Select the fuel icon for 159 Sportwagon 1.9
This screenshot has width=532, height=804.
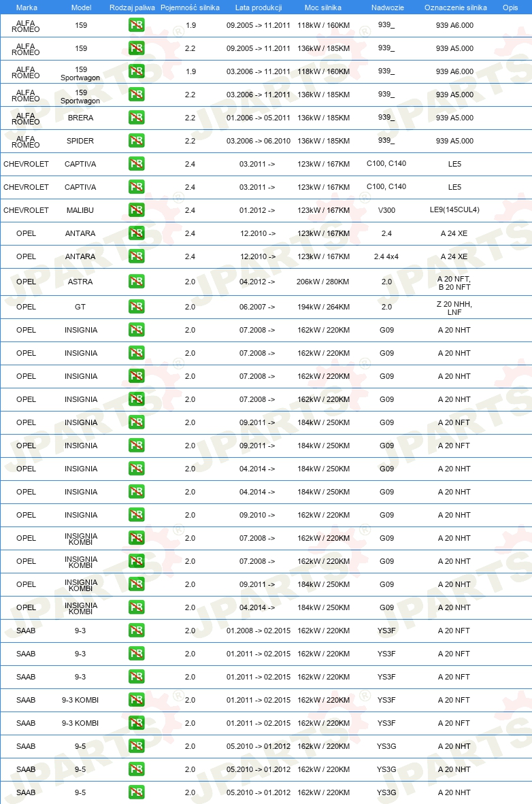click(137, 71)
